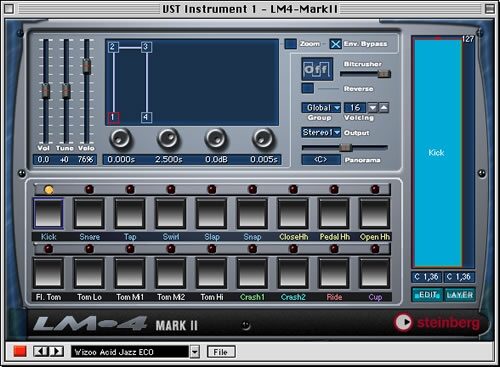Click the Steinberg logo
This screenshot has width=500, height=367.
437,323
